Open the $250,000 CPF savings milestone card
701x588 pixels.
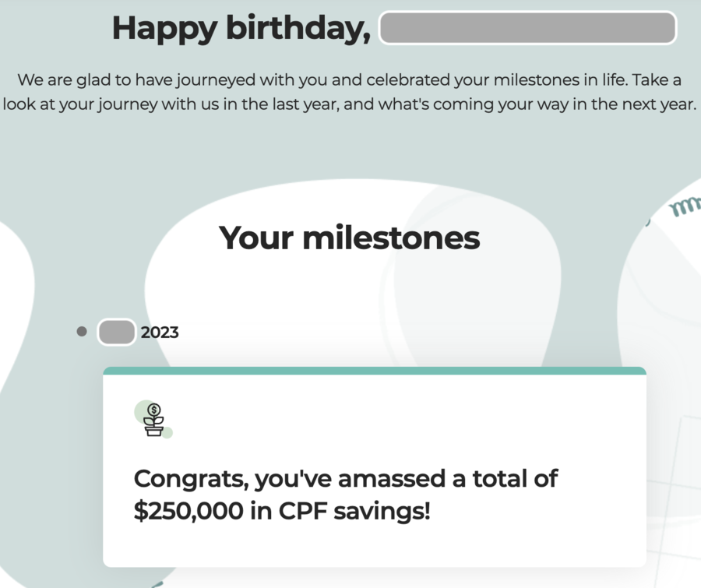[375, 467]
